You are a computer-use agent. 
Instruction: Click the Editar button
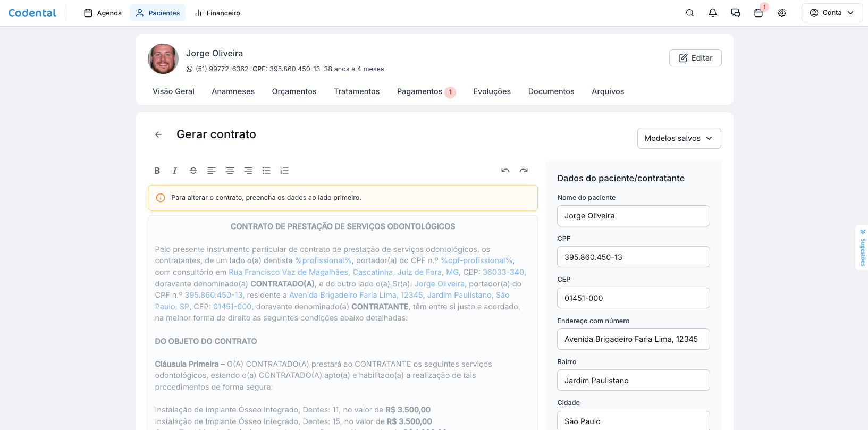[695, 58]
